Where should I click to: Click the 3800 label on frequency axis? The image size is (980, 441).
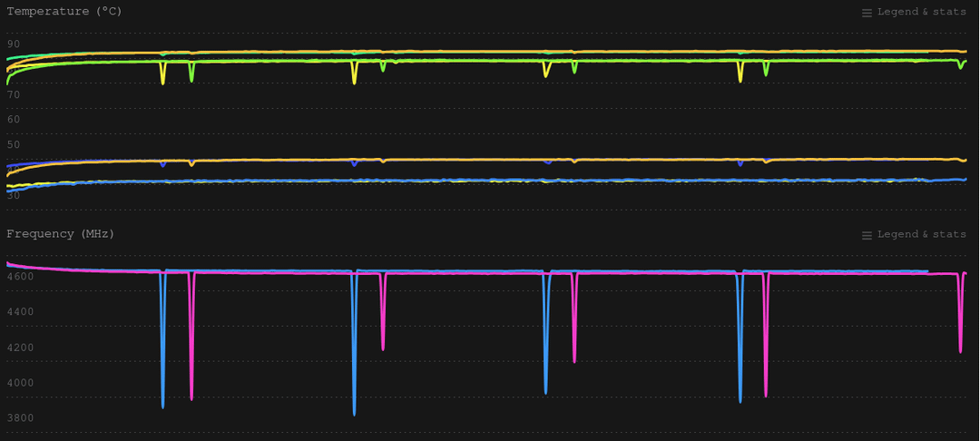[20, 418]
